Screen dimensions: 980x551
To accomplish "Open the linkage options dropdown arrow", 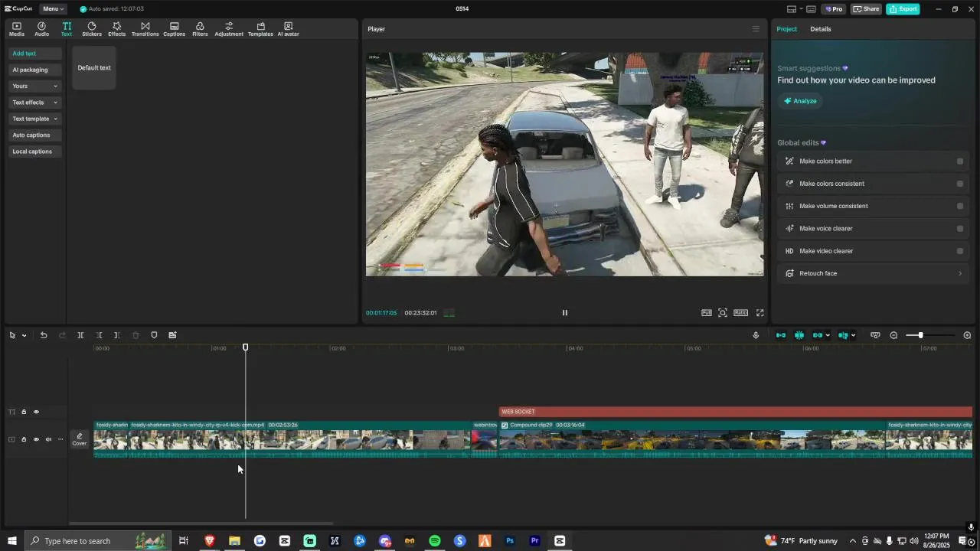I will [x=828, y=335].
